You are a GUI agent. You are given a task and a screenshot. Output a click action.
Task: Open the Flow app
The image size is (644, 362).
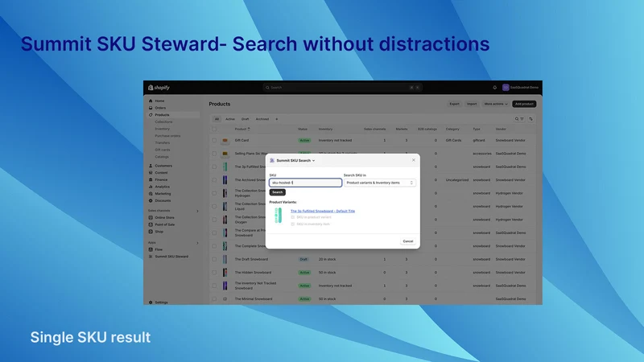(159, 249)
